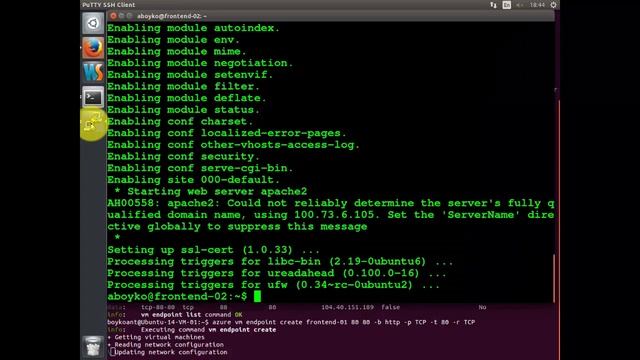Image resolution: width=640 pixels, height=360 pixels.
Task: Click the 'Enabling conf serve-cgi-bin.' line
Action: 200,168
